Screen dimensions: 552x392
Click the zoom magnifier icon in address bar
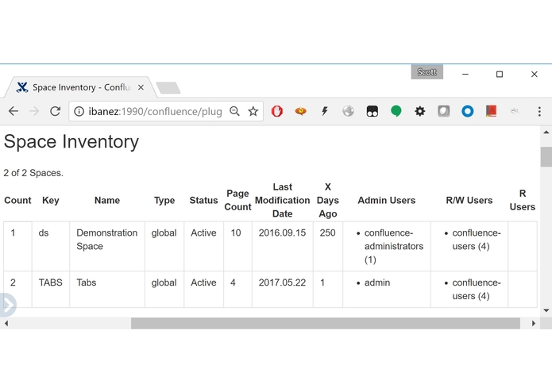[234, 111]
